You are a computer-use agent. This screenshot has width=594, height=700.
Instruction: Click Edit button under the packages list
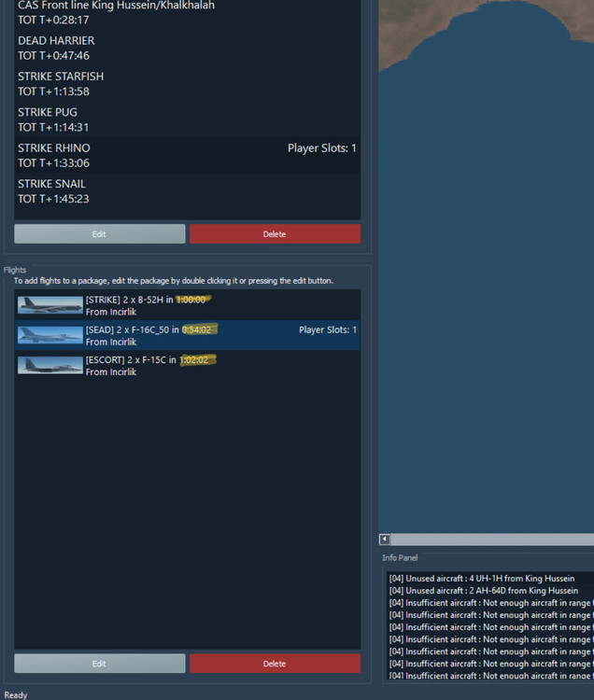pos(100,234)
